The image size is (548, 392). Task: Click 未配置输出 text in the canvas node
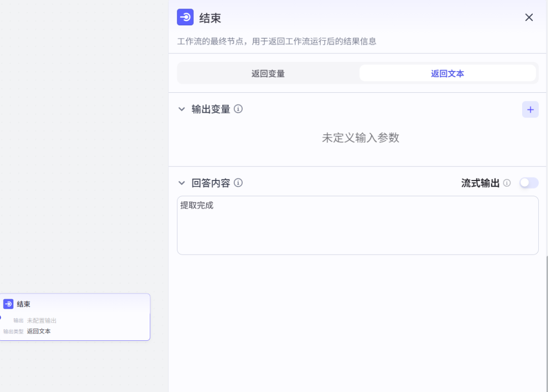(42, 320)
